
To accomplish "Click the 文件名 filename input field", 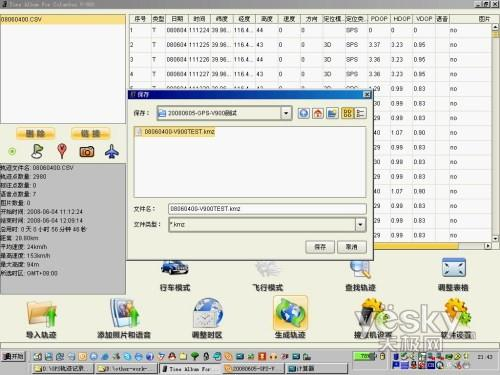I will pyautogui.click(x=267, y=209).
